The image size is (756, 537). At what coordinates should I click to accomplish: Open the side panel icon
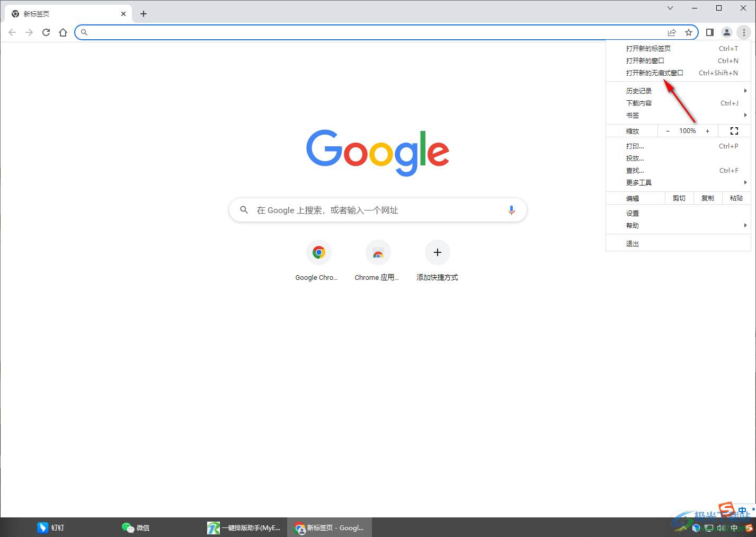click(710, 32)
